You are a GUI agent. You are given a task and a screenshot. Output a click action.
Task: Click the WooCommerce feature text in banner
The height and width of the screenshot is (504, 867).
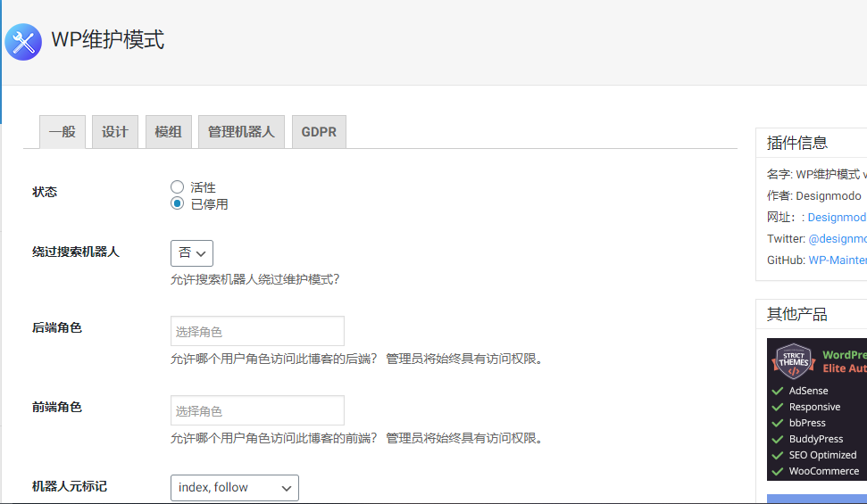tap(824, 471)
